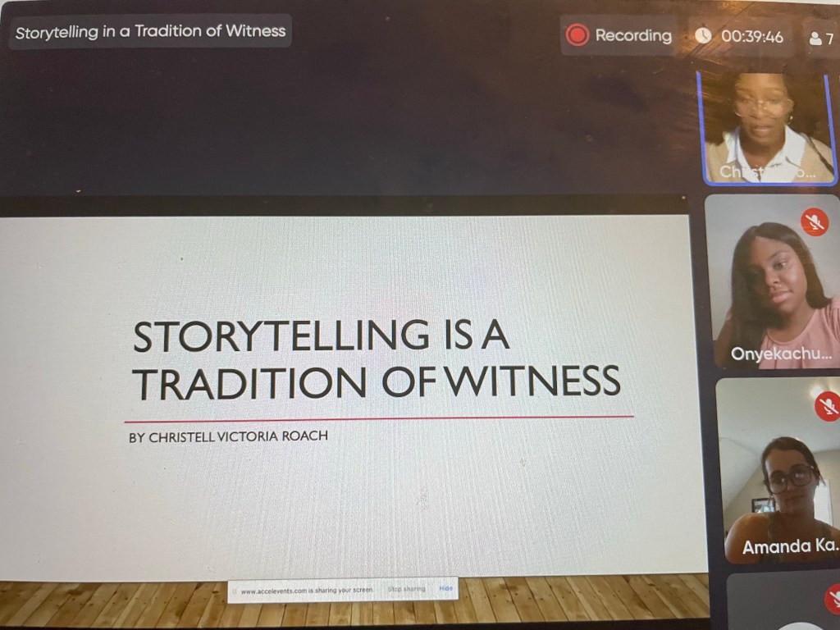Viewport: 840px width, 630px height.
Task: Click the participant count number 7
Action: pos(829,39)
